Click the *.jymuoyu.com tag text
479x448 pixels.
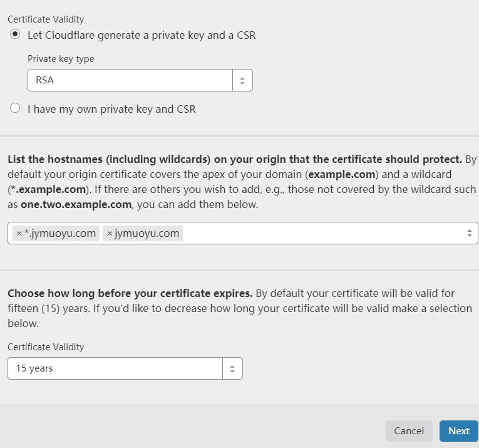(x=60, y=234)
